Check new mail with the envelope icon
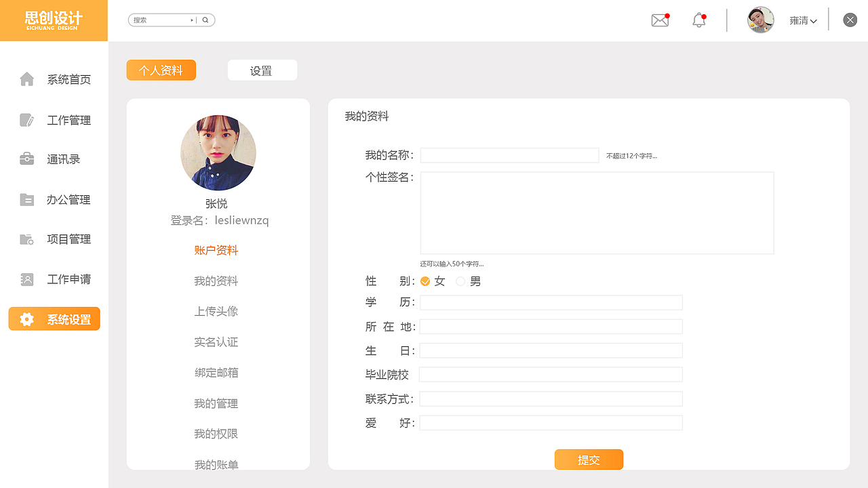Viewport: 868px width, 488px height. (659, 20)
